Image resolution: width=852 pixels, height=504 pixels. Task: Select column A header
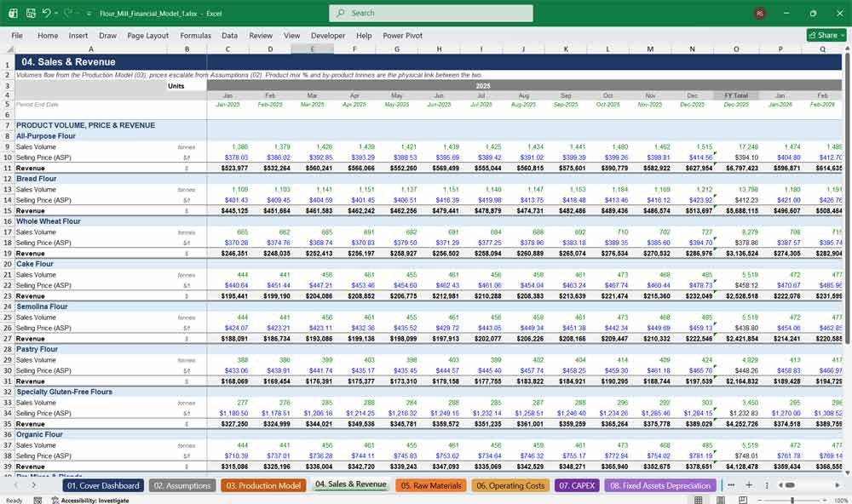click(91, 49)
